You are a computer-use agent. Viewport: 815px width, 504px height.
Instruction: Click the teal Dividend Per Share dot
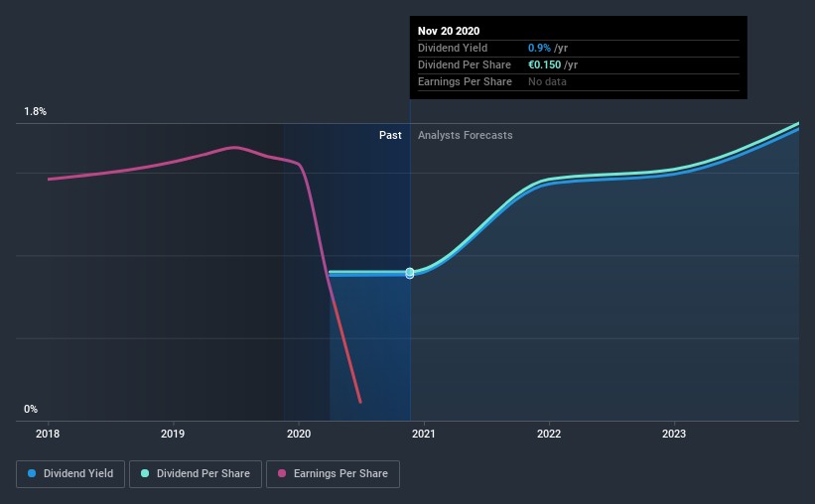point(145,473)
